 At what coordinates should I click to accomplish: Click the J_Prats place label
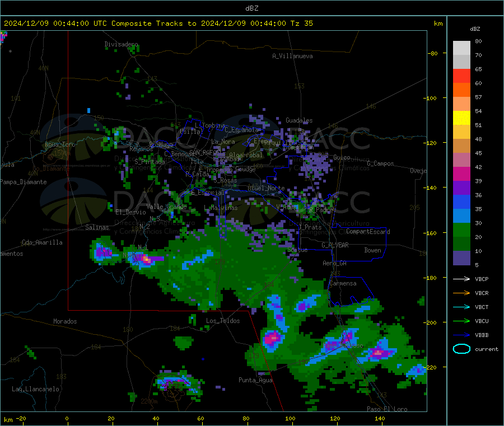[x=310, y=227]
